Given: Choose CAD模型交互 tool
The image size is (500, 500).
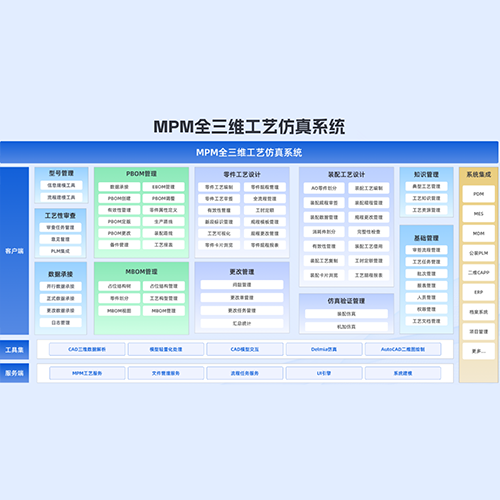Looking at the screenshot, I should click(x=245, y=349).
